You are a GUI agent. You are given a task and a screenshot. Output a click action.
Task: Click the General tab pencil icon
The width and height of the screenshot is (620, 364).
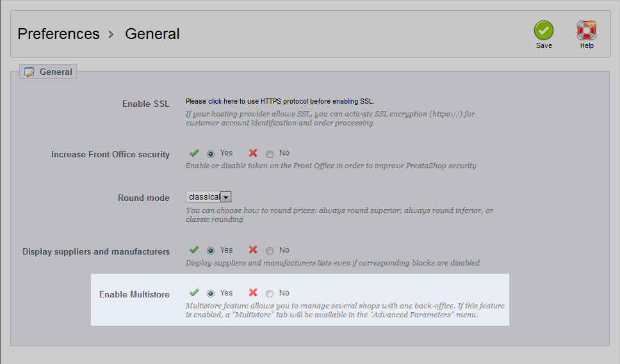click(x=29, y=72)
